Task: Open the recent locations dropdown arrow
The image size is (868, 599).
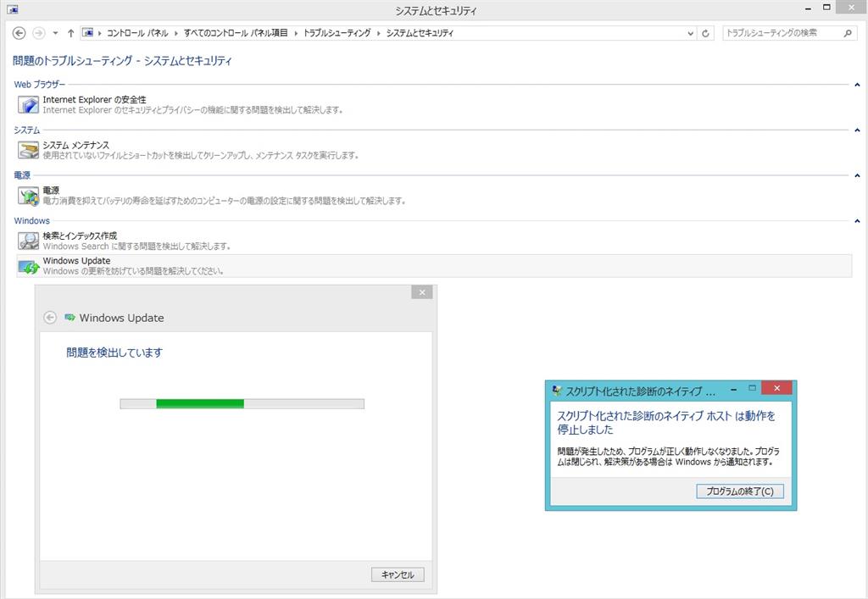Action: pos(55,33)
